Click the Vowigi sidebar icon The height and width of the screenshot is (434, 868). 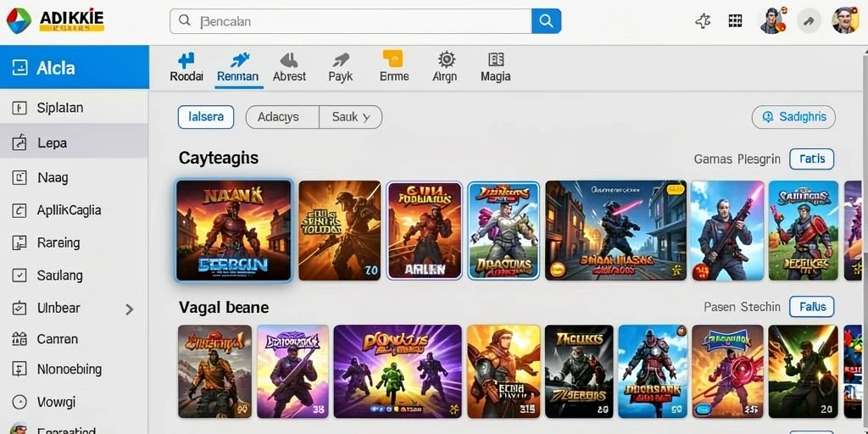pos(19,402)
